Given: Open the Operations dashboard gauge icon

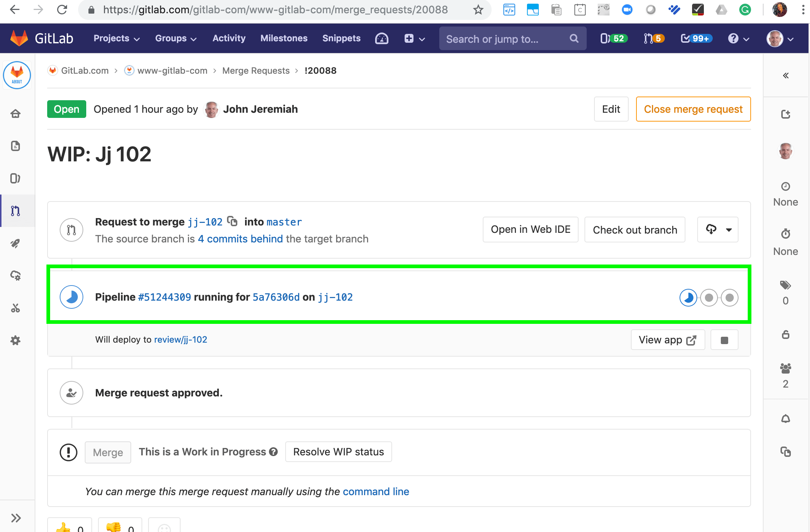Looking at the screenshot, I should (x=381, y=38).
